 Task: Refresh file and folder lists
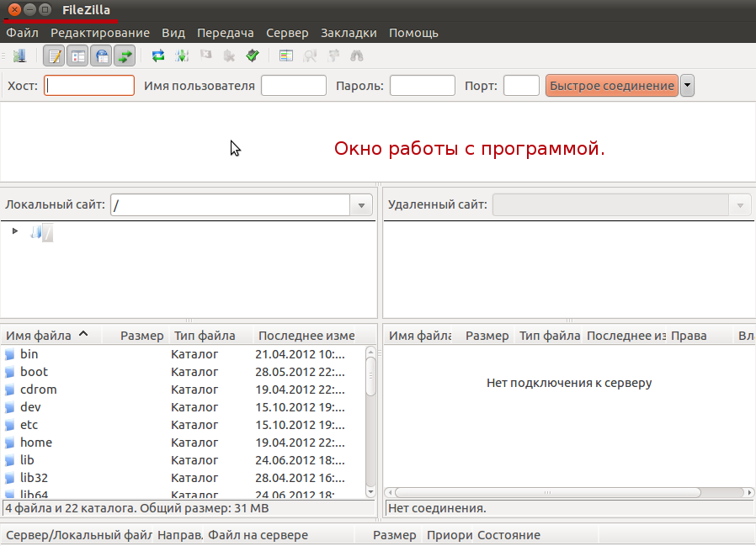coord(158,56)
